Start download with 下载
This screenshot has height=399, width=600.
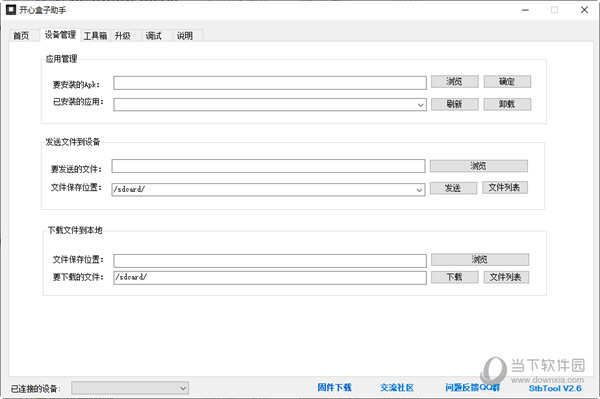[455, 277]
